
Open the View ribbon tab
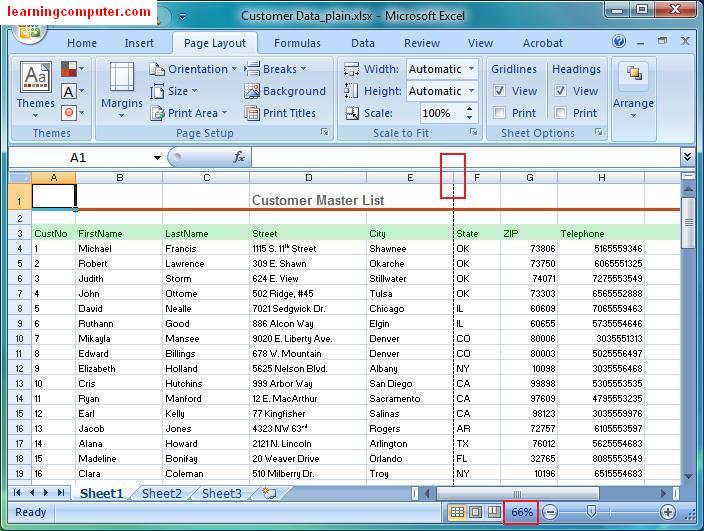[480, 43]
